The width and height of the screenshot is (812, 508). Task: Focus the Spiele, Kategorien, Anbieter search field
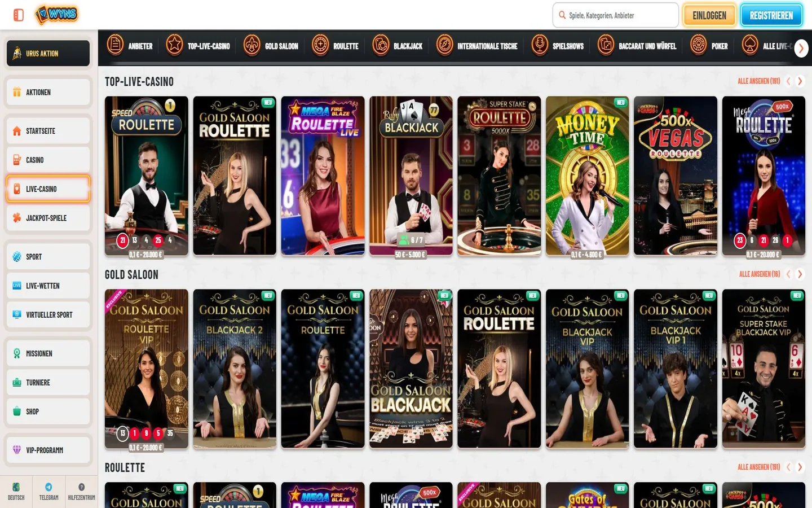point(616,15)
